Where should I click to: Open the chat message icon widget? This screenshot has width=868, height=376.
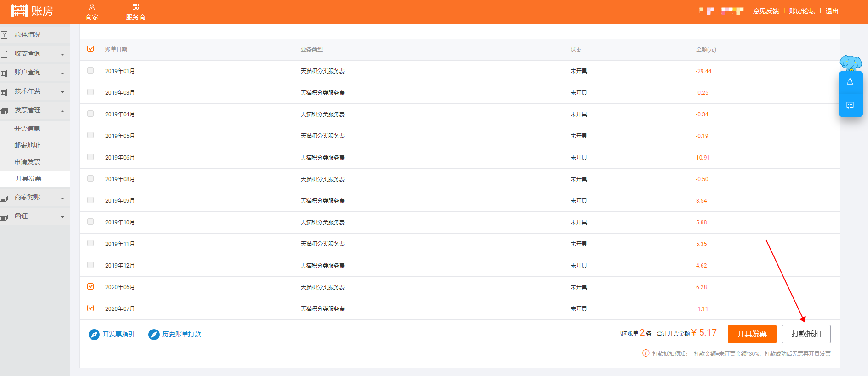(x=850, y=105)
